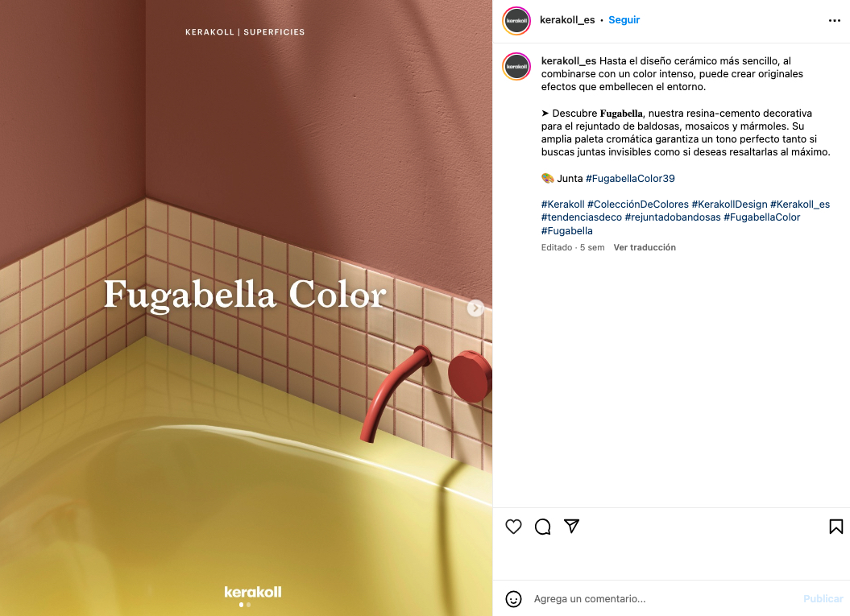This screenshot has width=850, height=616.
Task: Open comments with the speech bubble icon
Action: coord(543,527)
